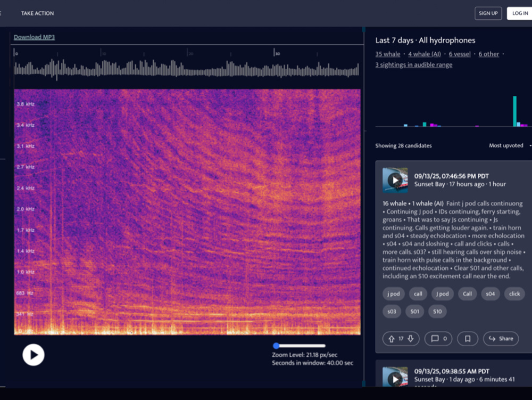Click the '3.8 kHz' frequency label

pyautogui.click(x=26, y=104)
